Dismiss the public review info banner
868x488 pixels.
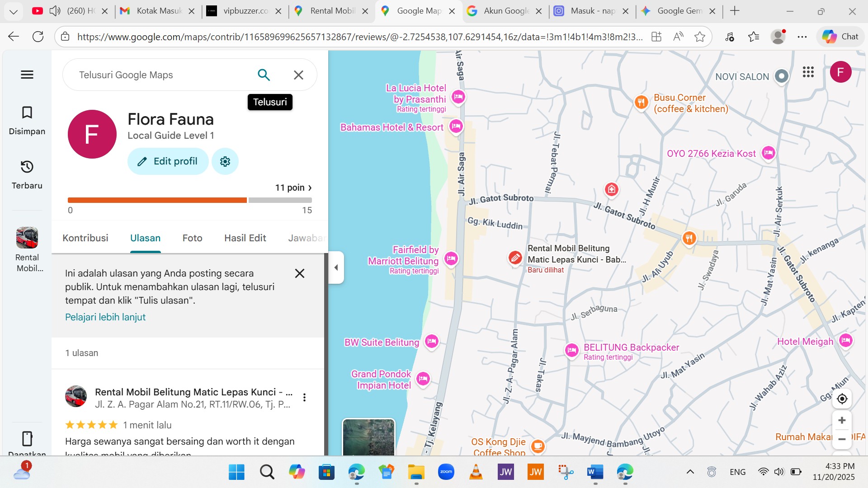tap(299, 273)
